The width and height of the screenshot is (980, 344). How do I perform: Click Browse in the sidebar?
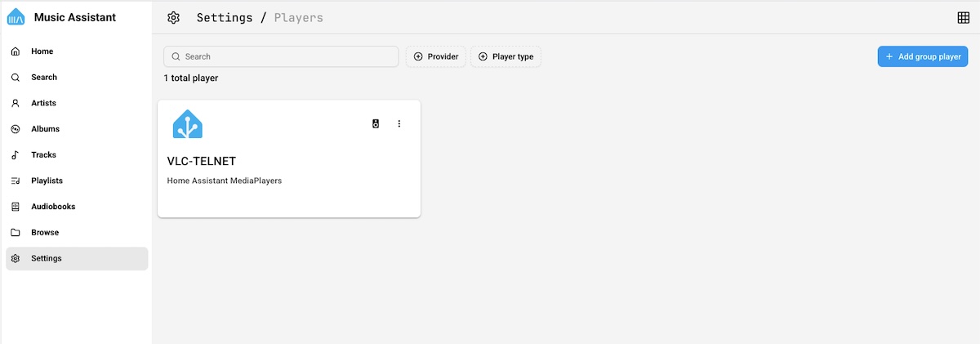45,233
